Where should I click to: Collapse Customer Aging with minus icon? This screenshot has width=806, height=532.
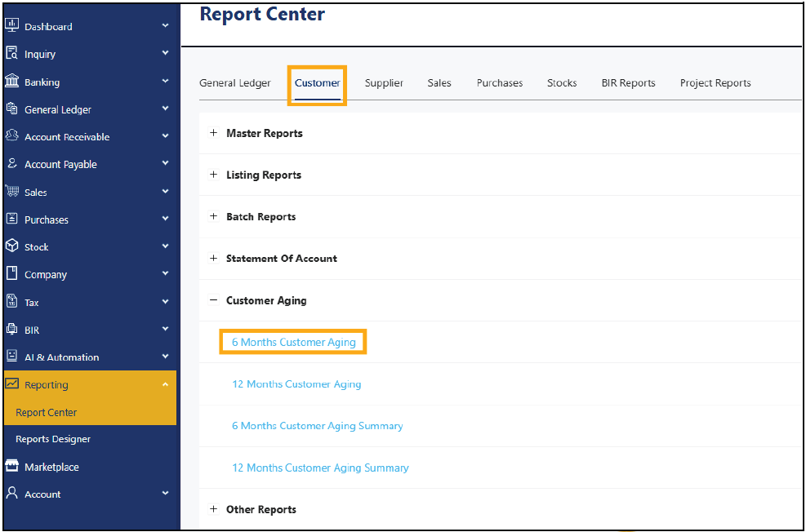point(213,300)
